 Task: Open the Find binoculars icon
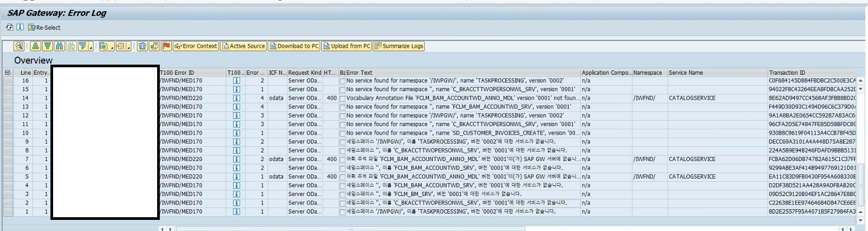click(59, 46)
